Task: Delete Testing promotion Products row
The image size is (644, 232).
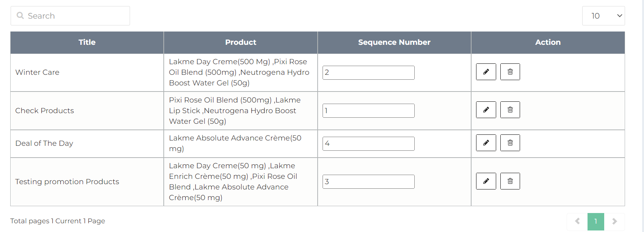Action: pos(510,181)
